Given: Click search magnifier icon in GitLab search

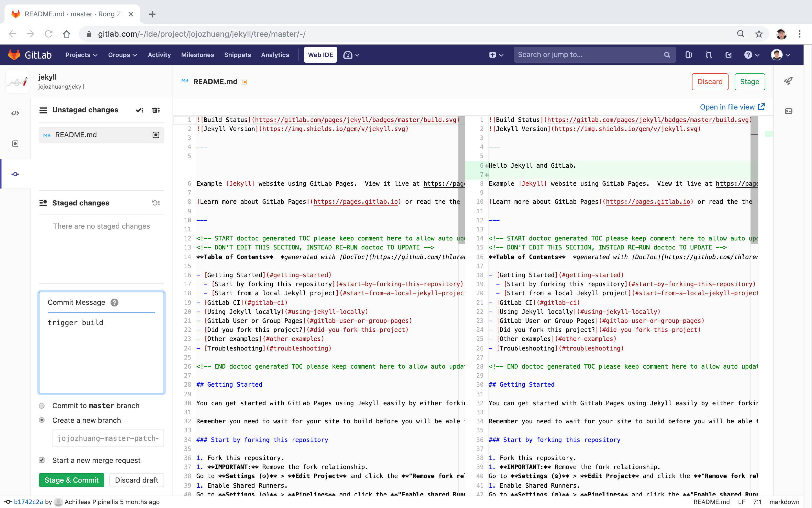Looking at the screenshot, I should [x=667, y=55].
